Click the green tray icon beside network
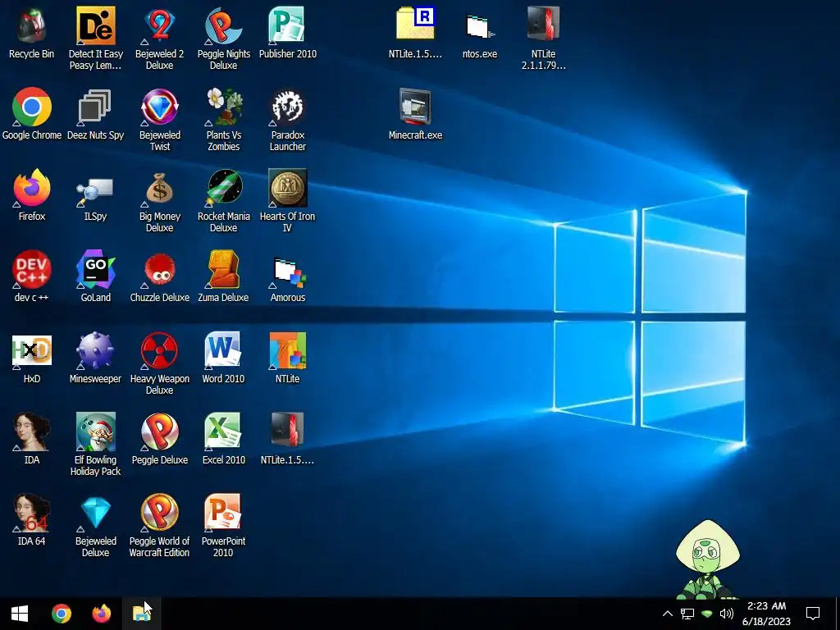The image size is (840, 630). tap(707, 614)
